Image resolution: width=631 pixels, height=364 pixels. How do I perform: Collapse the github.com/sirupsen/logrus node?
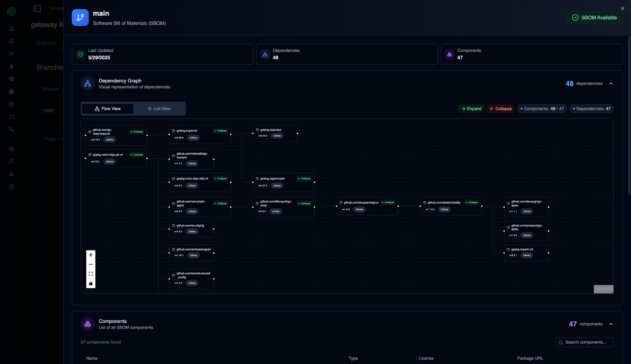pyautogui.click(x=388, y=202)
